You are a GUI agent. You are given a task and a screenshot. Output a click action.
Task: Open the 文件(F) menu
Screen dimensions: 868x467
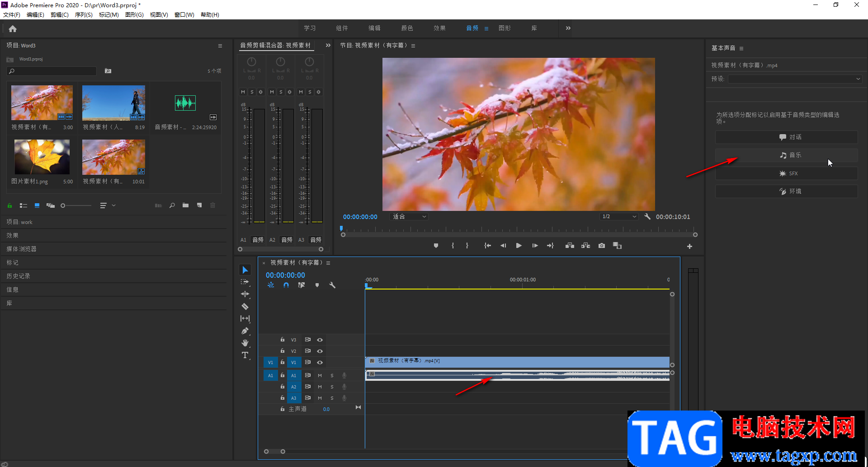pos(12,15)
